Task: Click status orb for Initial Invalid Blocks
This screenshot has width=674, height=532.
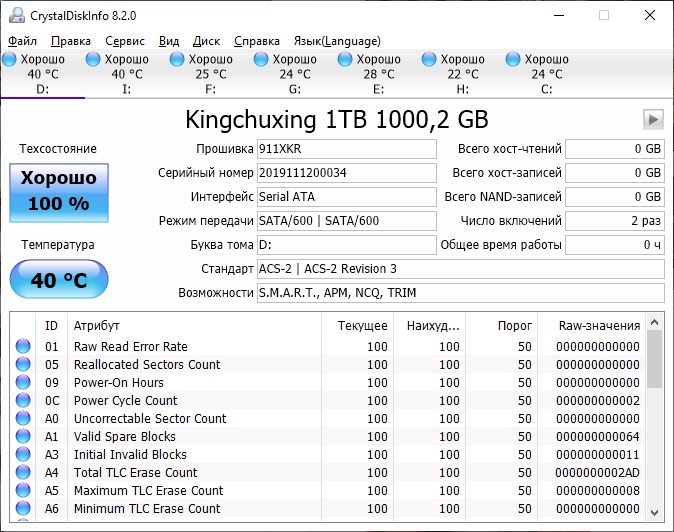Action: 23,454
